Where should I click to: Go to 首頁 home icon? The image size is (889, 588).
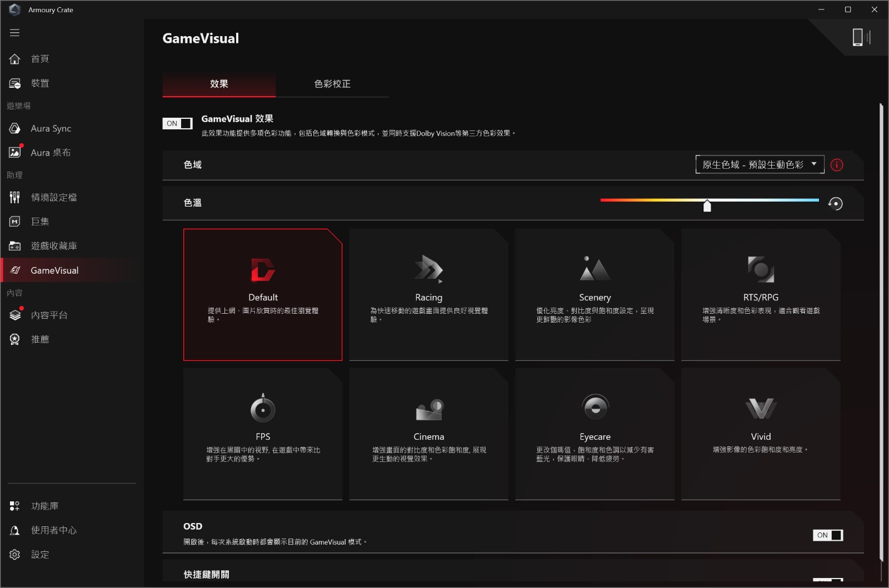[x=15, y=59]
